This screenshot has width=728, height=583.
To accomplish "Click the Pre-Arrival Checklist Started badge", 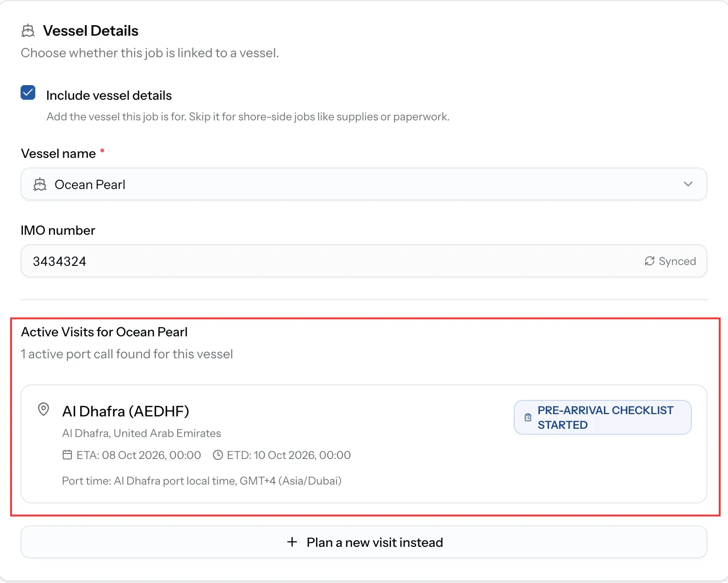I will (603, 417).
